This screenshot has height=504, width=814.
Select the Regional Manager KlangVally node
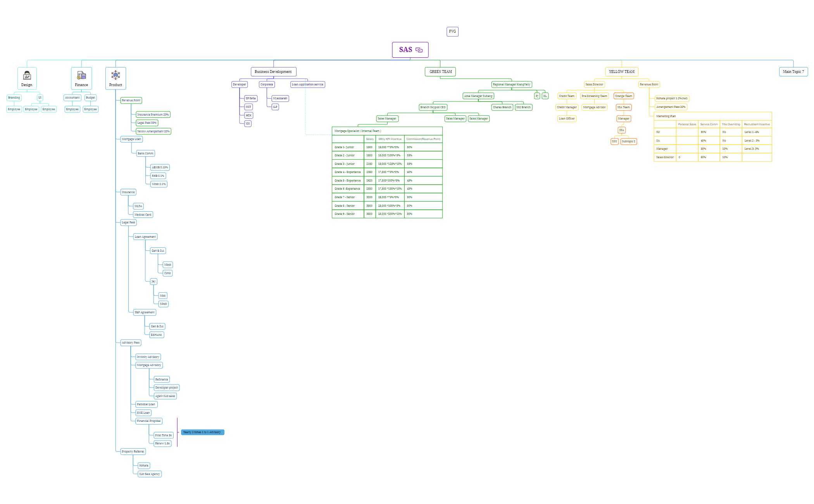[511, 85]
